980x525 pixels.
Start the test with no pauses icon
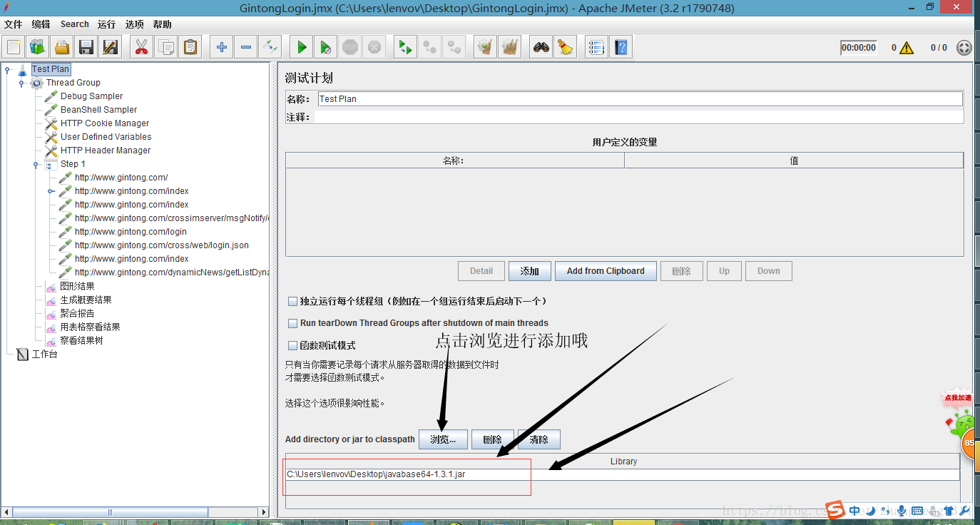point(326,48)
